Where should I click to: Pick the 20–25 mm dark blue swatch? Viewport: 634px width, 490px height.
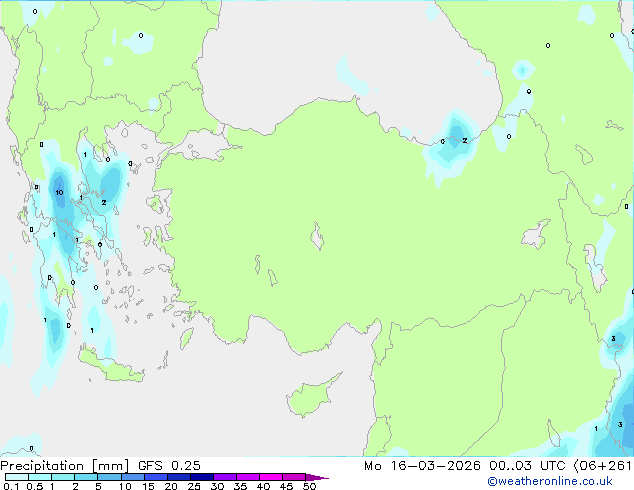[178, 477]
